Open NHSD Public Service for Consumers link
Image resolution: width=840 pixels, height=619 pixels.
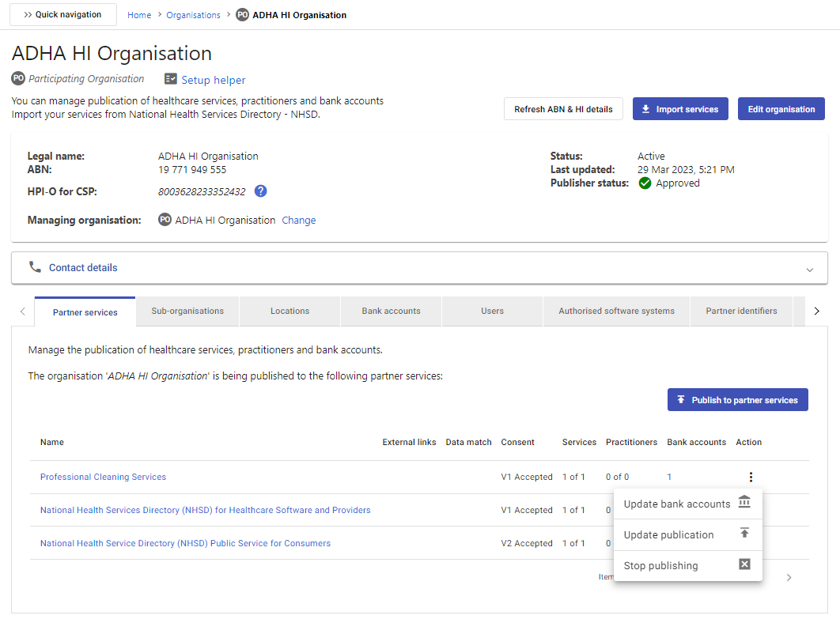pos(185,543)
